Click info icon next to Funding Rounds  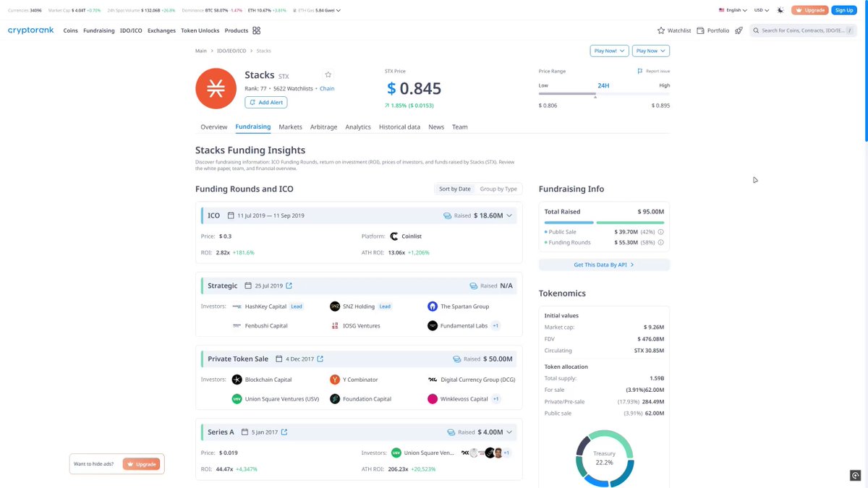661,242
